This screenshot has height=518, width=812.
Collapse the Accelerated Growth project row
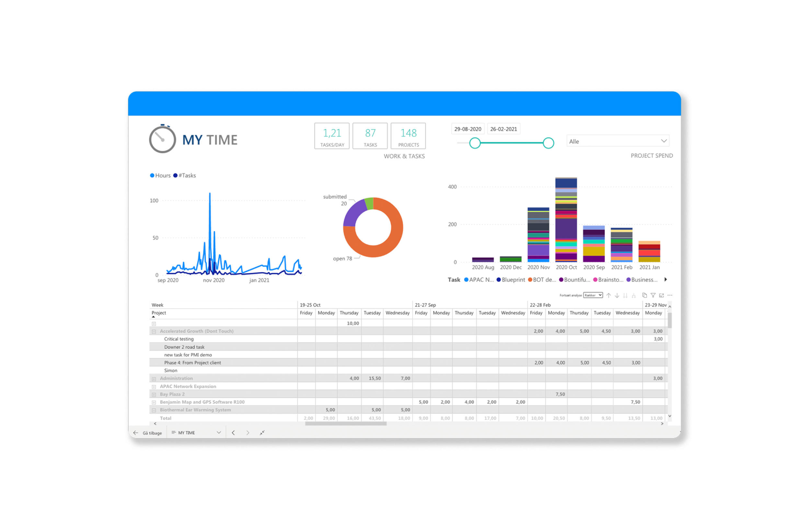point(154,331)
